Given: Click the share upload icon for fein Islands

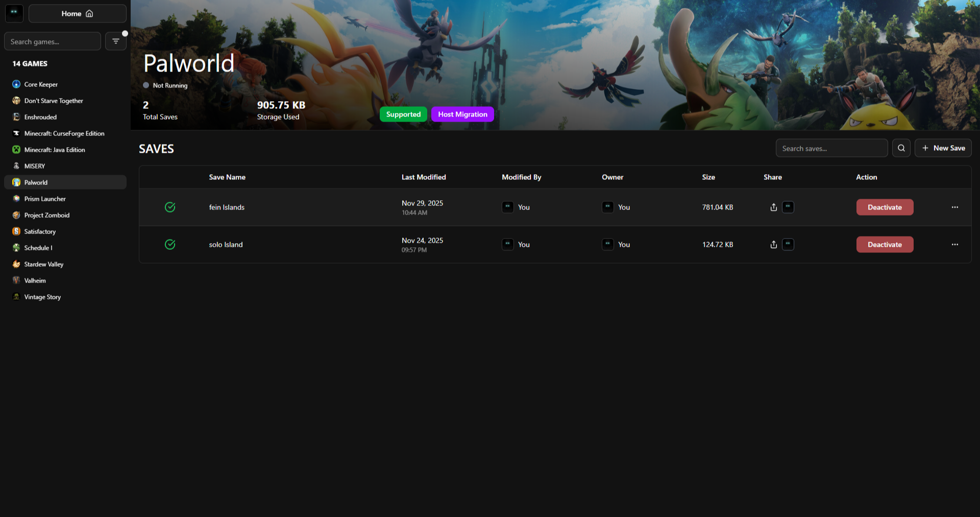Looking at the screenshot, I should pyautogui.click(x=774, y=207).
